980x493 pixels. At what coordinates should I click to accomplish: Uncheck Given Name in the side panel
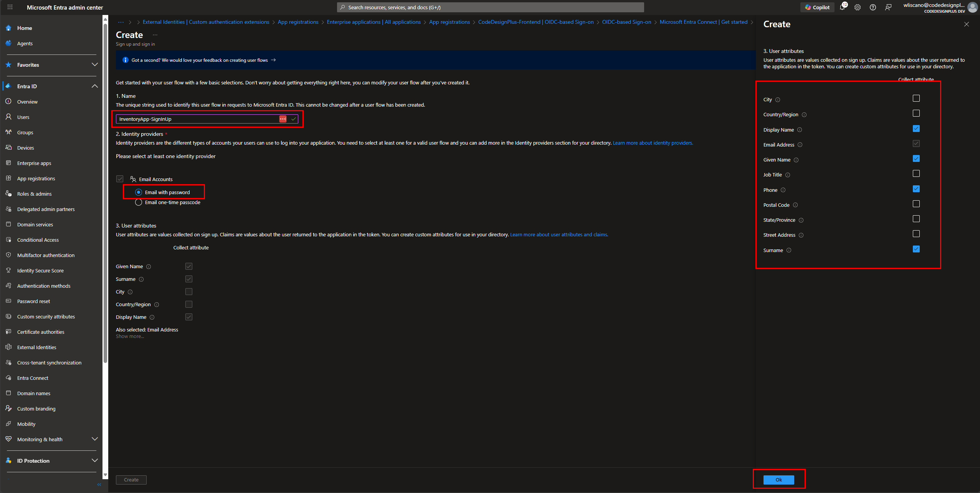[916, 158]
